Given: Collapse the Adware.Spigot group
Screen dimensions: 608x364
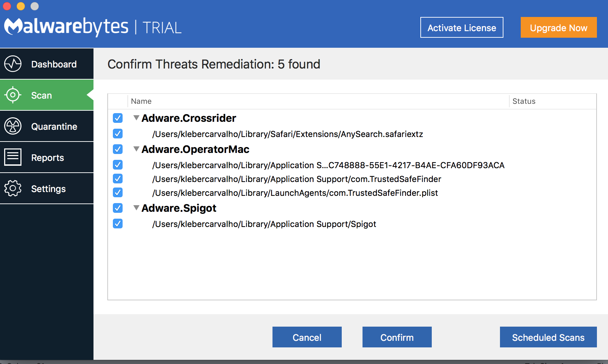Looking at the screenshot, I should pyautogui.click(x=136, y=208).
